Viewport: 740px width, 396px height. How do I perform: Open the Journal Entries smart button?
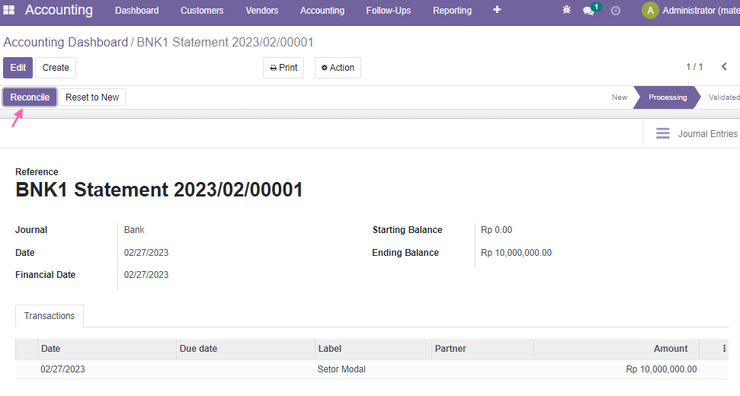[691, 134]
